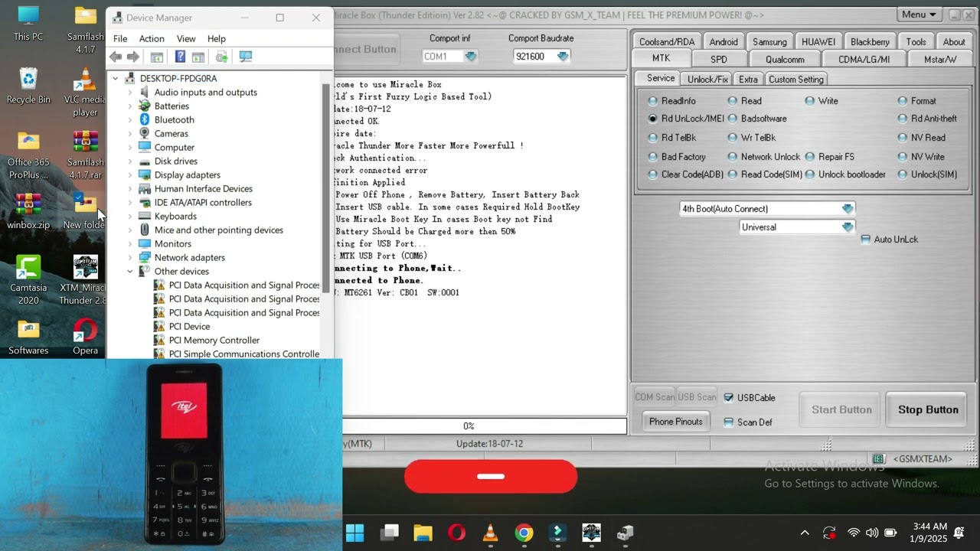Select the winbox.zip archive on the desktop
Screen dimensions: 980x551
28,212
